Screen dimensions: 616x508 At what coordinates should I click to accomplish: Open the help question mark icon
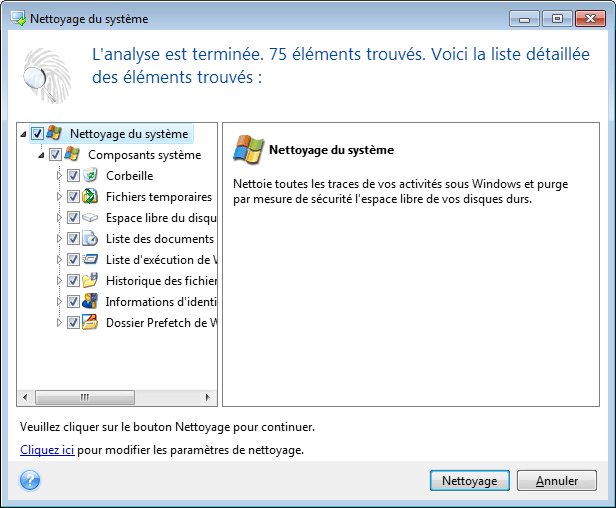29,481
